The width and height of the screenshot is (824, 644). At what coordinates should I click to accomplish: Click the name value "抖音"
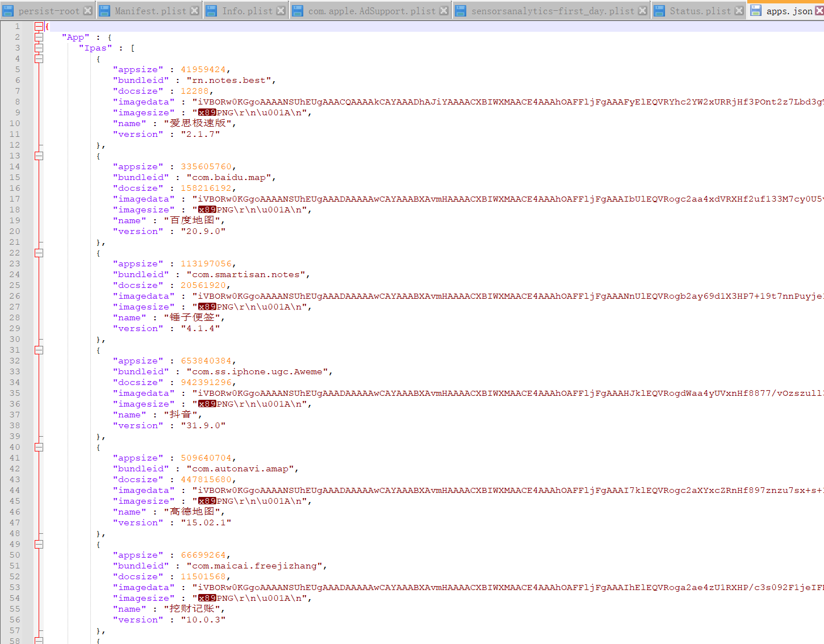[181, 415]
